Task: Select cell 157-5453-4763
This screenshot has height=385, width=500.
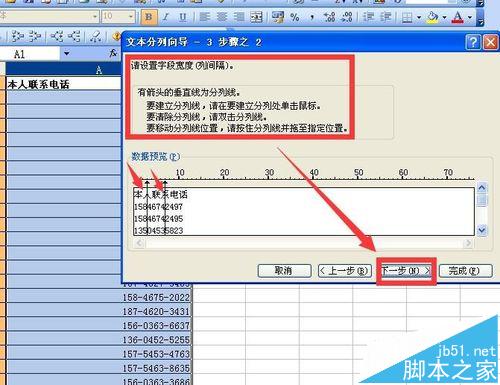Action: (99, 354)
